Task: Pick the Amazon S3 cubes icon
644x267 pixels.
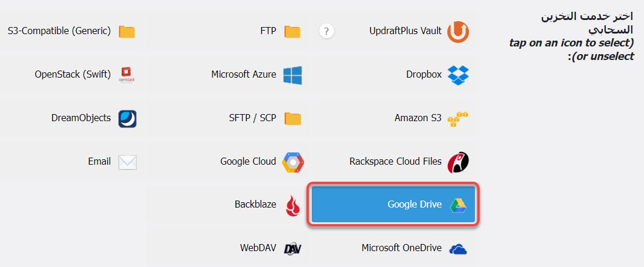Action: (x=458, y=118)
